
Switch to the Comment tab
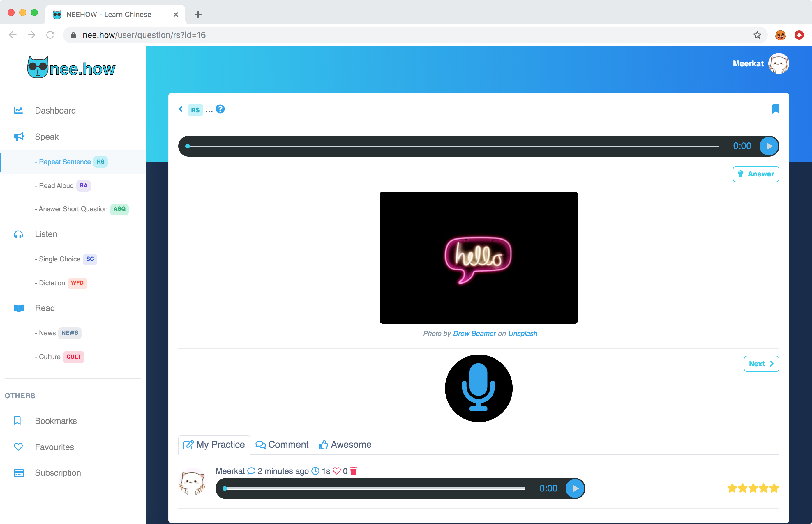pos(282,445)
